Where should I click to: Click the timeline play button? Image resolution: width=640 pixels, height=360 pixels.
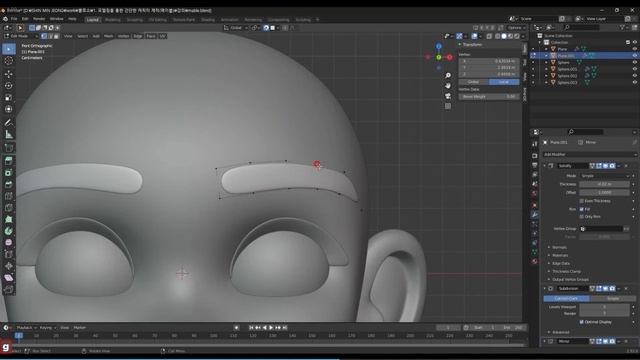(x=271, y=328)
